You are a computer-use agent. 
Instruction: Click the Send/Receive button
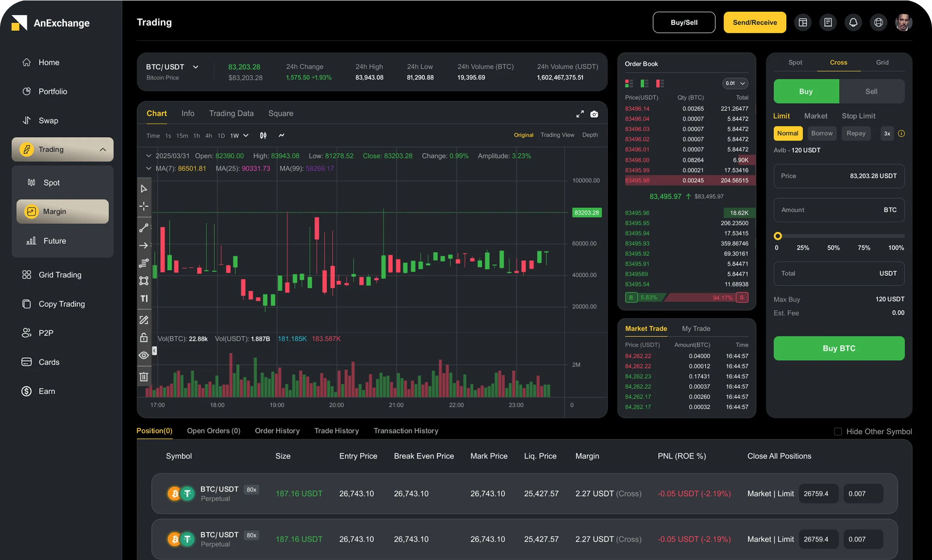754,22
